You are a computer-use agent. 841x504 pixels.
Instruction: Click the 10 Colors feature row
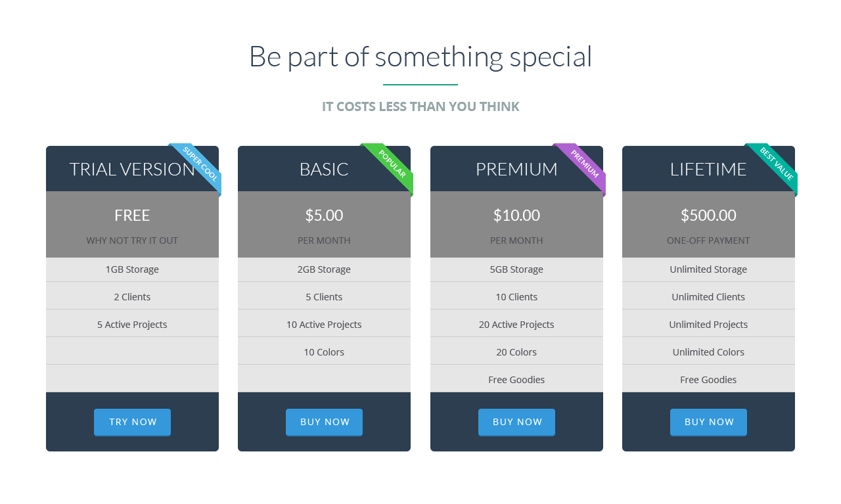324,352
